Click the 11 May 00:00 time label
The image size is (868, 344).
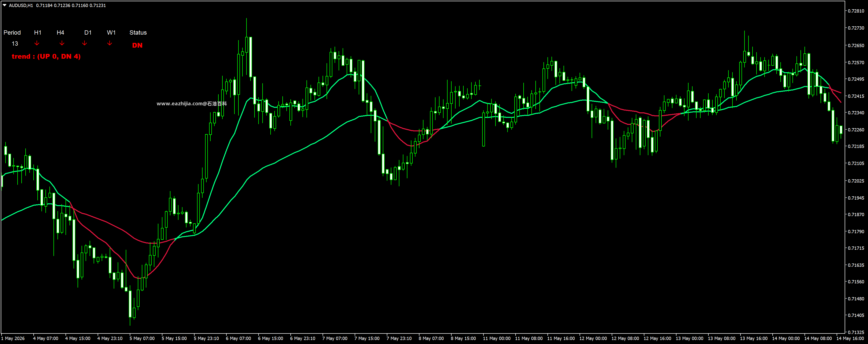tap(497, 339)
